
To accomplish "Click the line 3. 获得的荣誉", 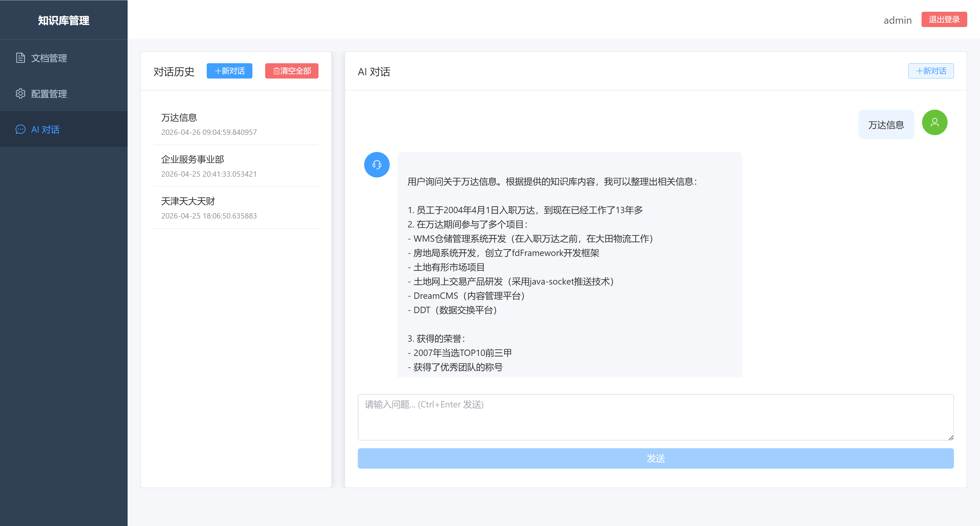I will pyautogui.click(x=436, y=339).
